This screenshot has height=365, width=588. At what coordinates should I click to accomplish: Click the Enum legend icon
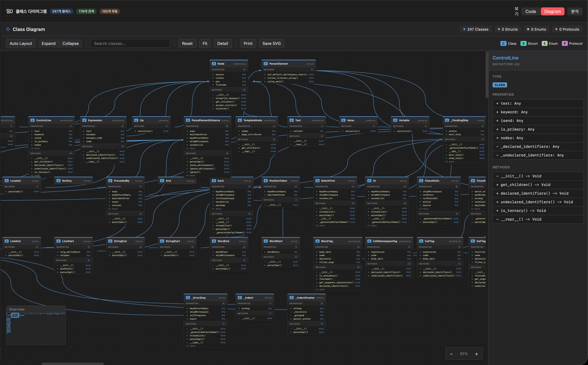tap(544, 44)
